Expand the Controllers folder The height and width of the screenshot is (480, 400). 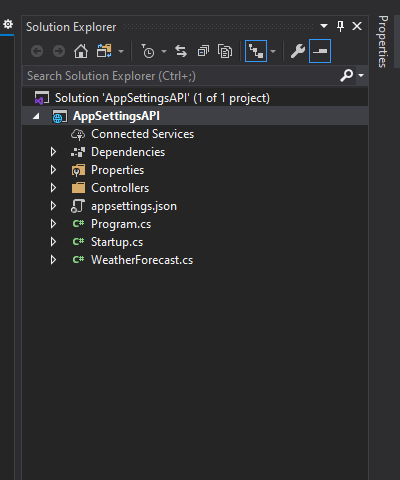pyautogui.click(x=53, y=188)
